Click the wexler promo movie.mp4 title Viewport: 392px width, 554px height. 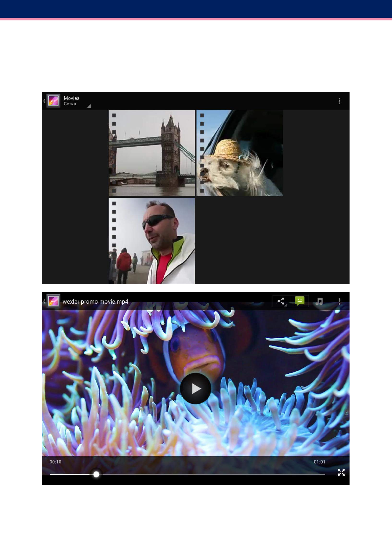tap(95, 302)
